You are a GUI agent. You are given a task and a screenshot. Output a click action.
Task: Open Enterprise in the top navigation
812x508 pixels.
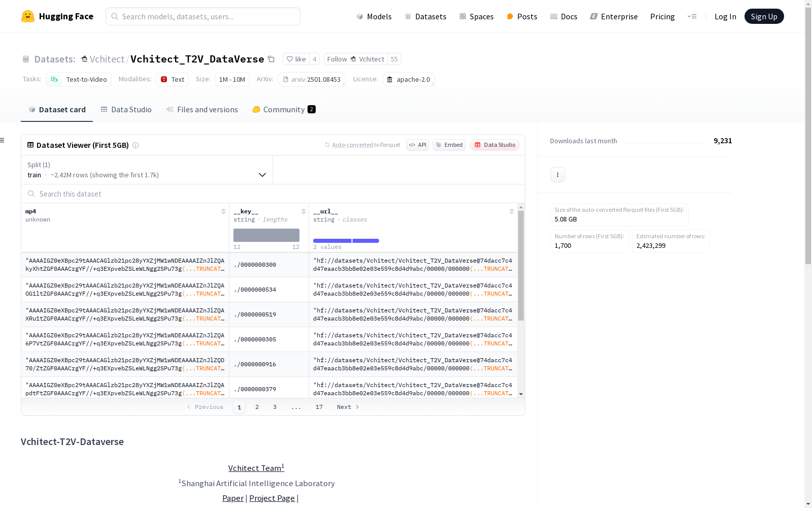(614, 16)
